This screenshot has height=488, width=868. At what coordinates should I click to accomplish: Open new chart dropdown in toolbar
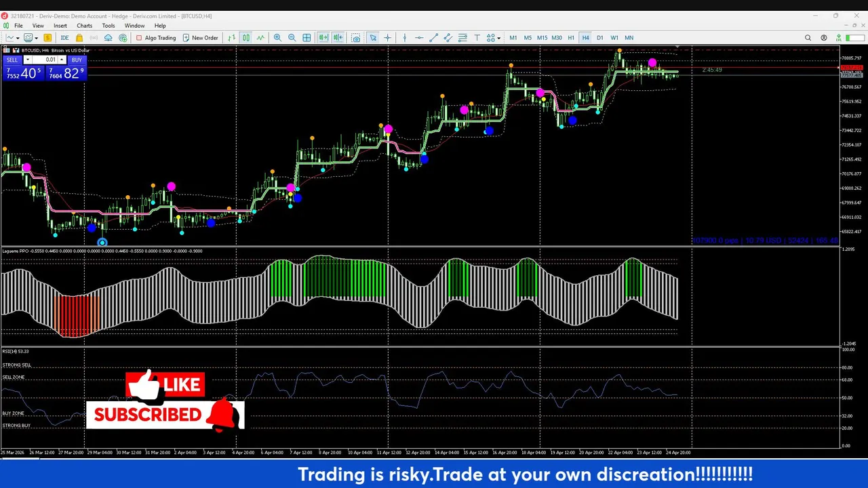(13, 38)
